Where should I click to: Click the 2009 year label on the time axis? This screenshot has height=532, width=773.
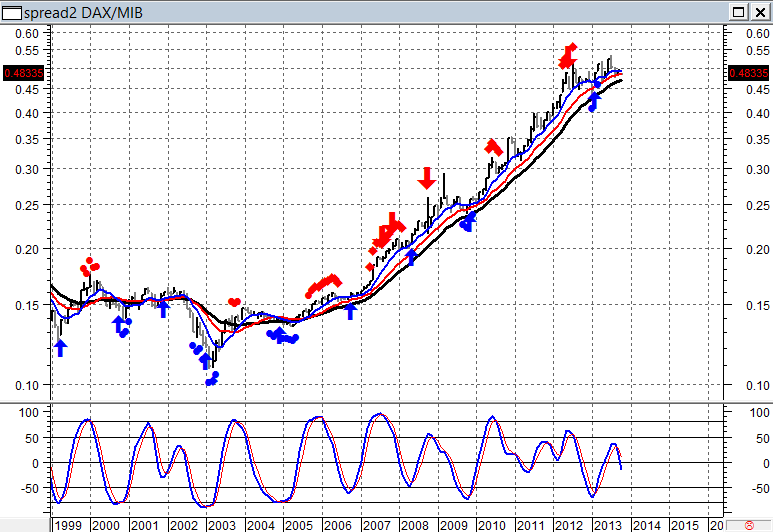point(454,525)
